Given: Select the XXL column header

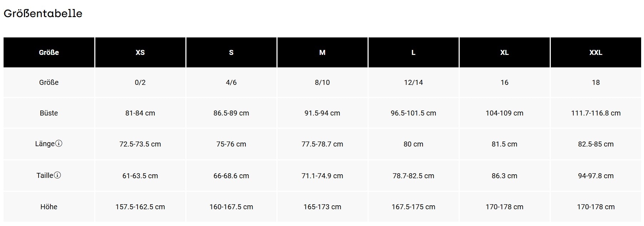Looking at the screenshot, I should pos(595,52).
